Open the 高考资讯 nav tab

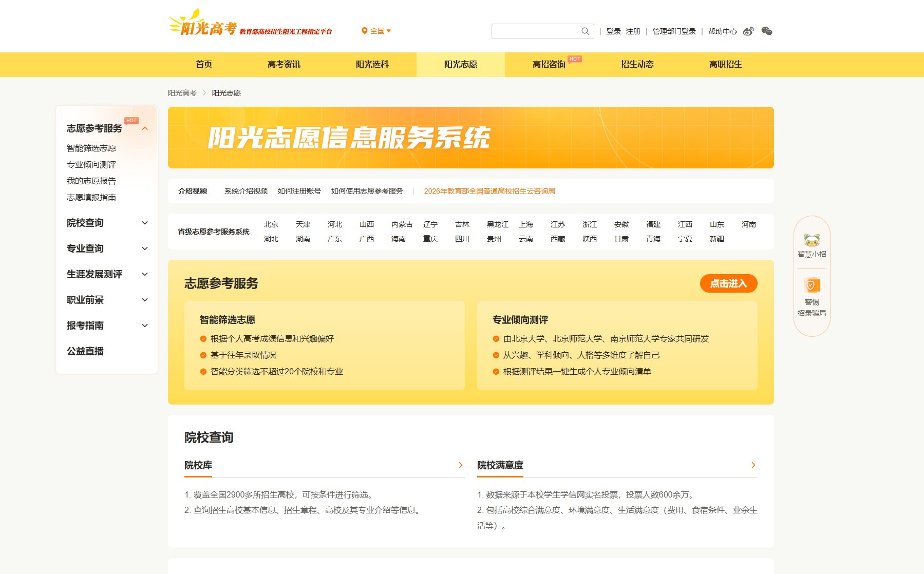[x=284, y=65]
